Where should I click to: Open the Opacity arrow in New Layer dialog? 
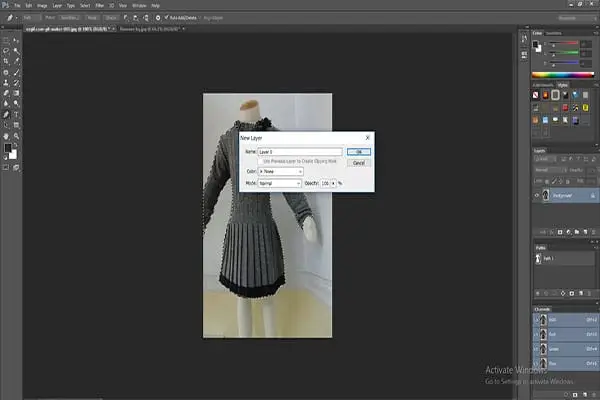pyautogui.click(x=333, y=183)
